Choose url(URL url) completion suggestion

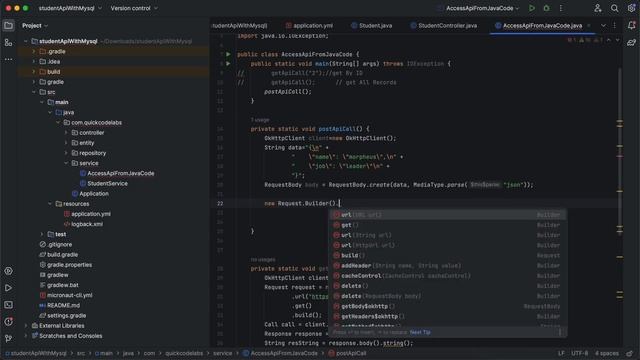pyautogui.click(x=448, y=215)
